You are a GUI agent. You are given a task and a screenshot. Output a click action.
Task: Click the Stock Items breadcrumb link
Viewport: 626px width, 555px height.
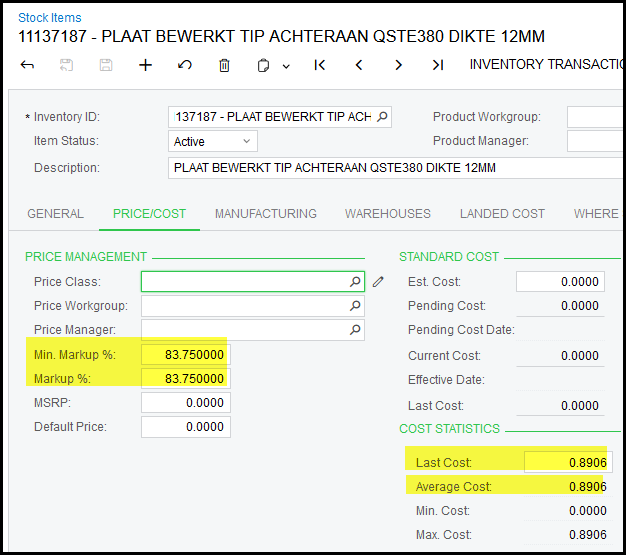[x=50, y=18]
